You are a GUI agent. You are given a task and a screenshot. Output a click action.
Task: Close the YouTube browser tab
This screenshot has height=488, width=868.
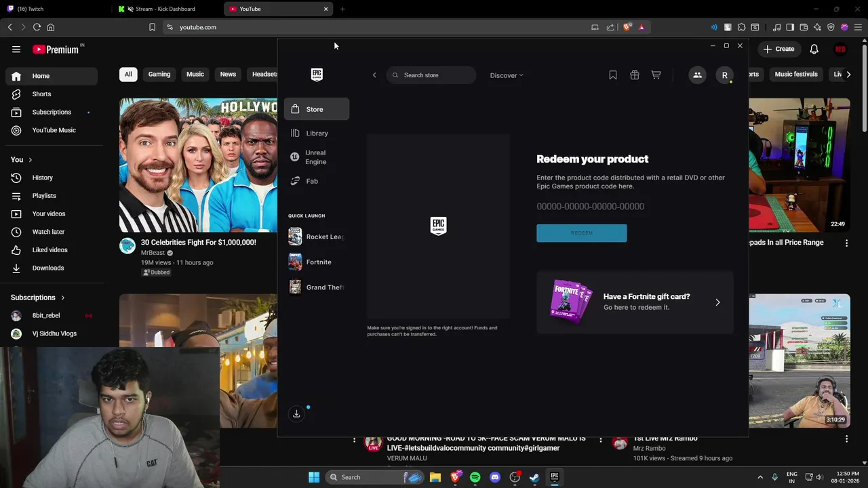click(325, 9)
